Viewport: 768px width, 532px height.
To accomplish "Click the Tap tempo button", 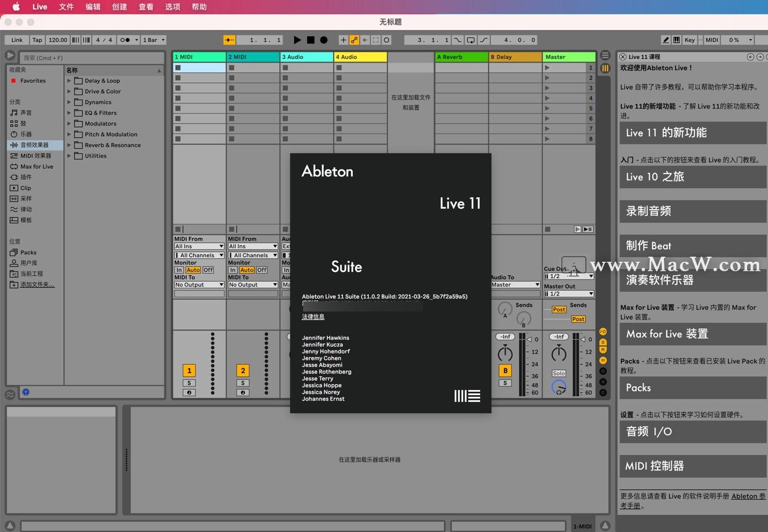I will [37, 40].
